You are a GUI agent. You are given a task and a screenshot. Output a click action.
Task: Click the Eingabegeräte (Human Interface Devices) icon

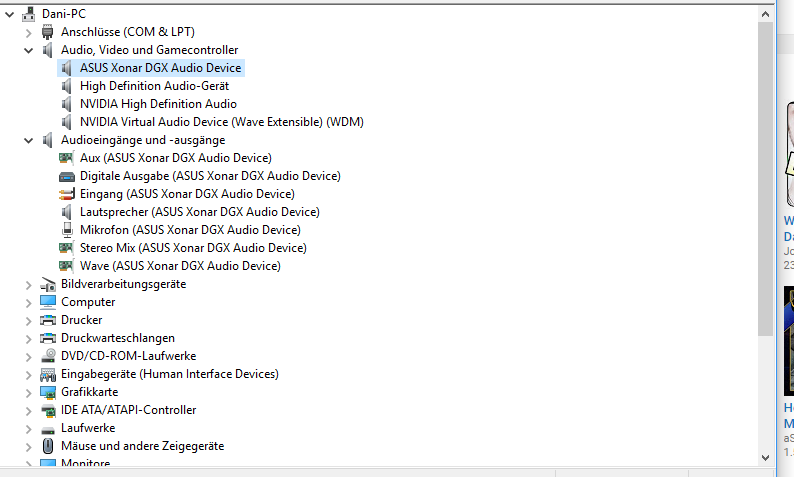pos(48,374)
